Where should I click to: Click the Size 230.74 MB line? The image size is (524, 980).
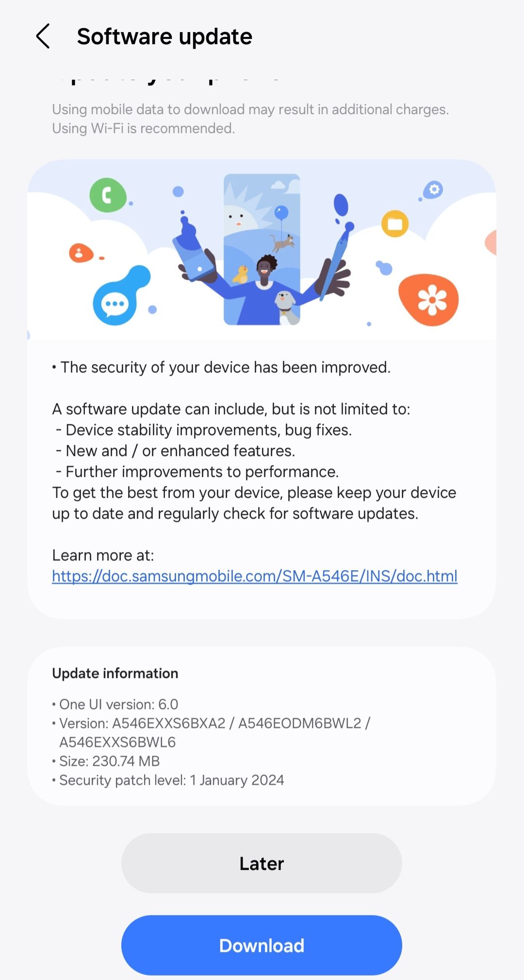[106, 761]
